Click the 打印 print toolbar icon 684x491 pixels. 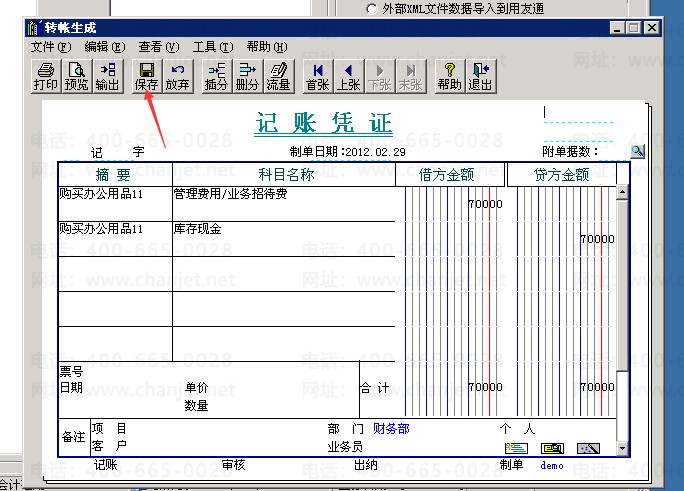click(x=45, y=76)
